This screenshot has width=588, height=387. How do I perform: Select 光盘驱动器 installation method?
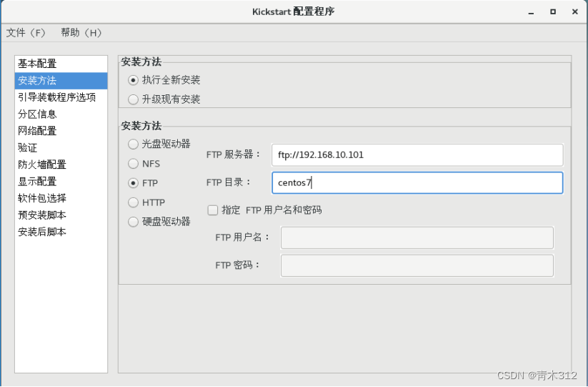133,144
